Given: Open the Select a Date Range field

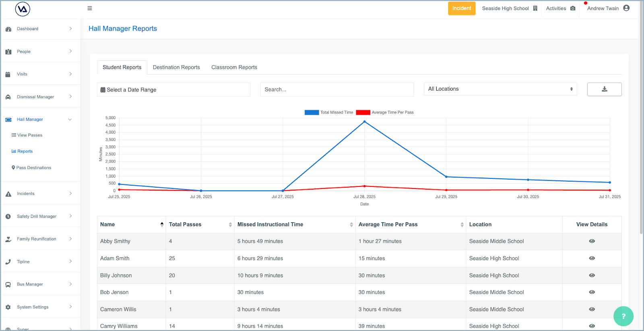Looking at the screenshot, I should 173,89.
